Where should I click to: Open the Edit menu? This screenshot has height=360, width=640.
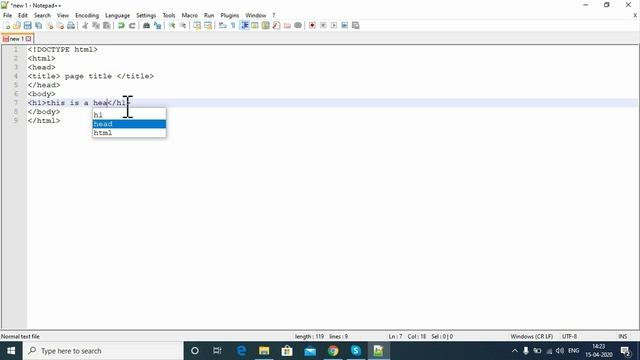pos(23,15)
